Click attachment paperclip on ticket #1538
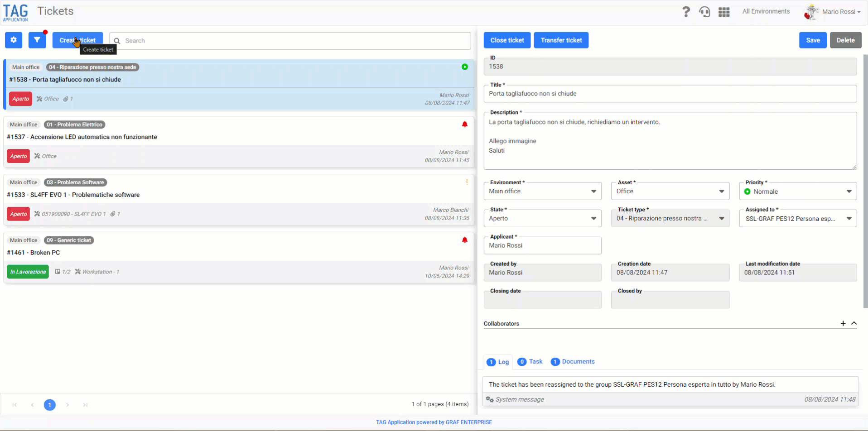868x431 pixels. point(66,99)
